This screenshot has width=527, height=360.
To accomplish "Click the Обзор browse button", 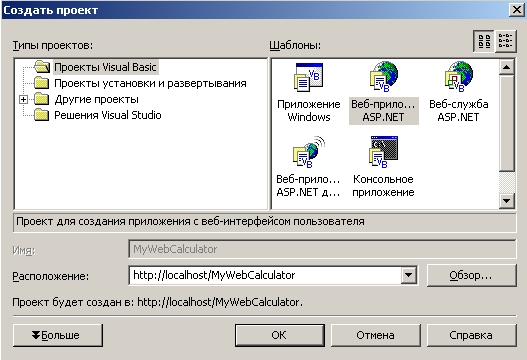I will tap(471, 275).
